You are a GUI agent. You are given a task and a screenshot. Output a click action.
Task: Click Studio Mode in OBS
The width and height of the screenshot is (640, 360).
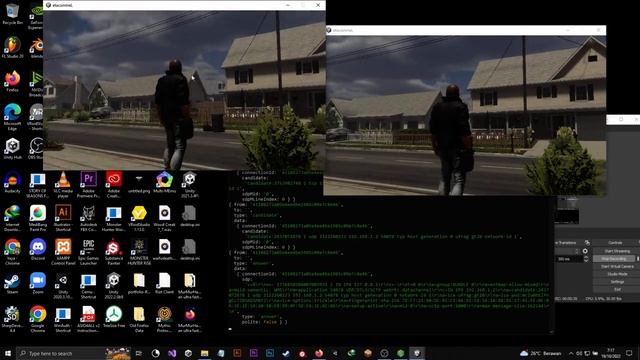pyautogui.click(x=617, y=274)
